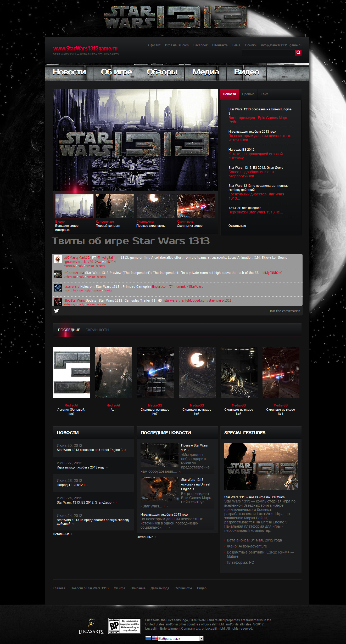The image size is (346, 644).
Task: Click ustarwars tweet avatar
Action: click(x=58, y=288)
